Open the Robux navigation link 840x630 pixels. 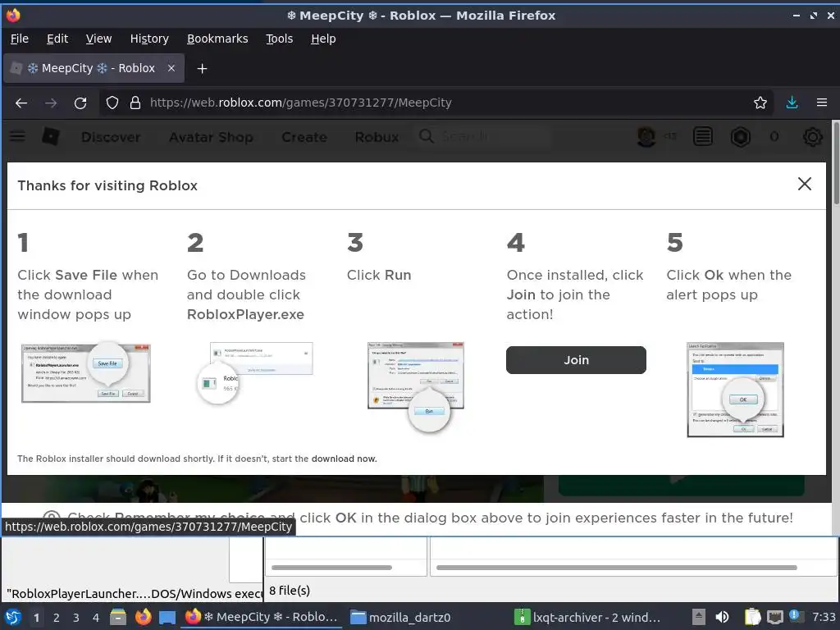377,137
